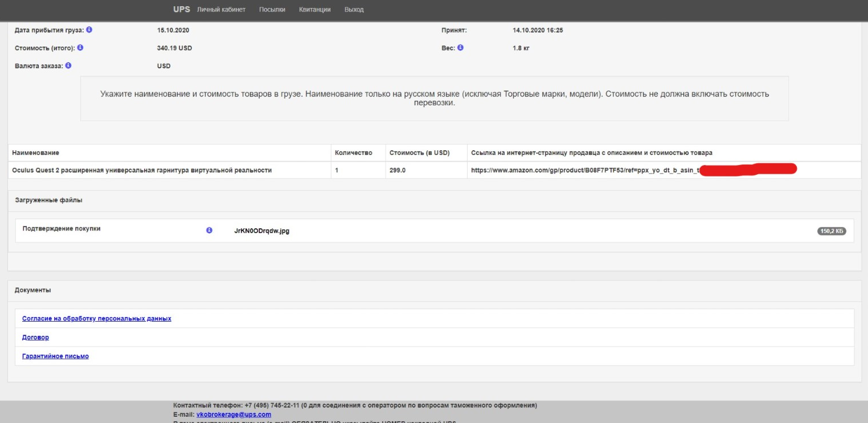Go to the Посылки section
The width and height of the screenshot is (868, 423).
pos(272,10)
